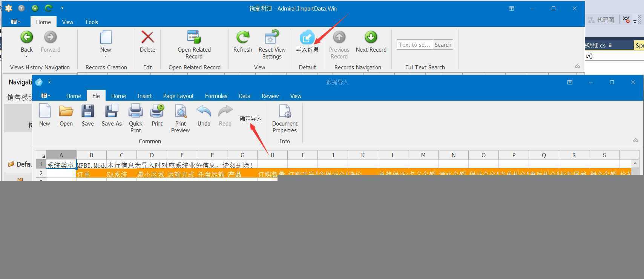Click the select-all corner of spreadsheet
Image resolution: width=644 pixels, height=279 pixels.
tap(41, 155)
